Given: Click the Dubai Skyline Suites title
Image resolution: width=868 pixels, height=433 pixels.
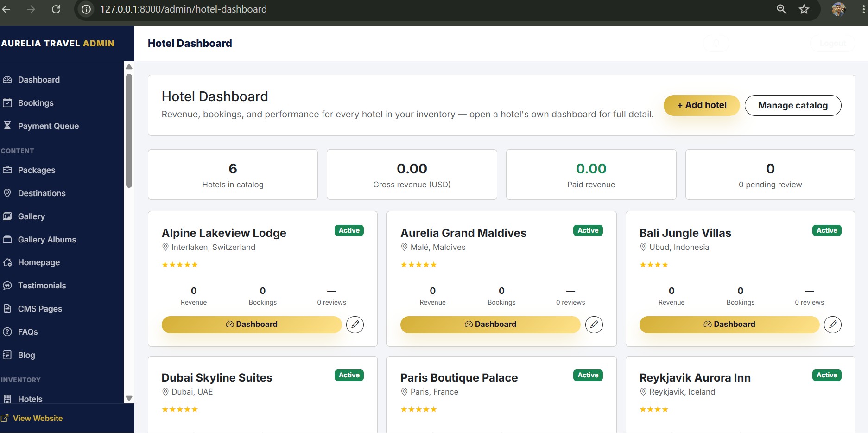Looking at the screenshot, I should tap(217, 378).
